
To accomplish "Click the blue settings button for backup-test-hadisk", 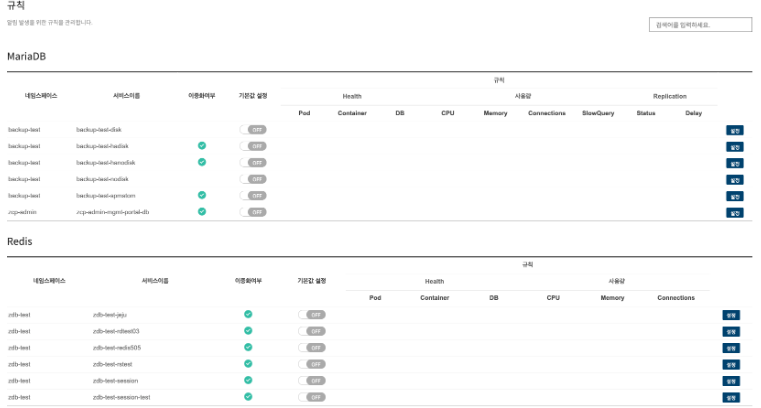I will click(x=735, y=147).
